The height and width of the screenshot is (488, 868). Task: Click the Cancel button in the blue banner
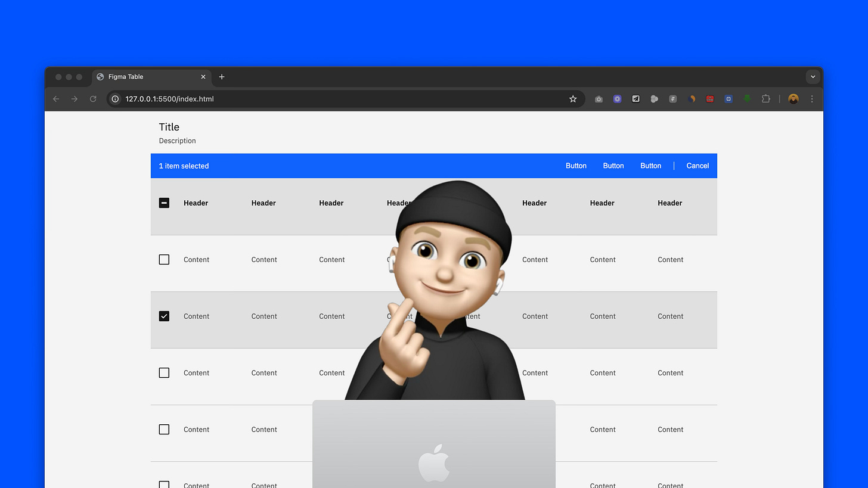697,166
